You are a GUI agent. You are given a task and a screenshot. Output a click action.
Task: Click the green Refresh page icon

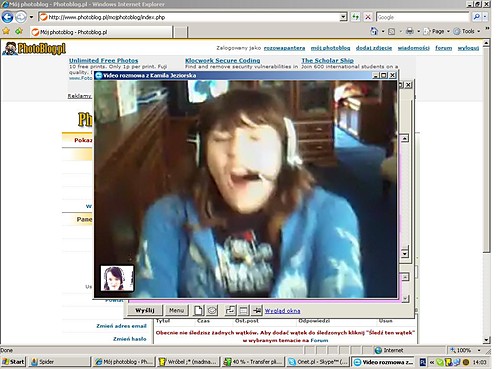pos(356,17)
